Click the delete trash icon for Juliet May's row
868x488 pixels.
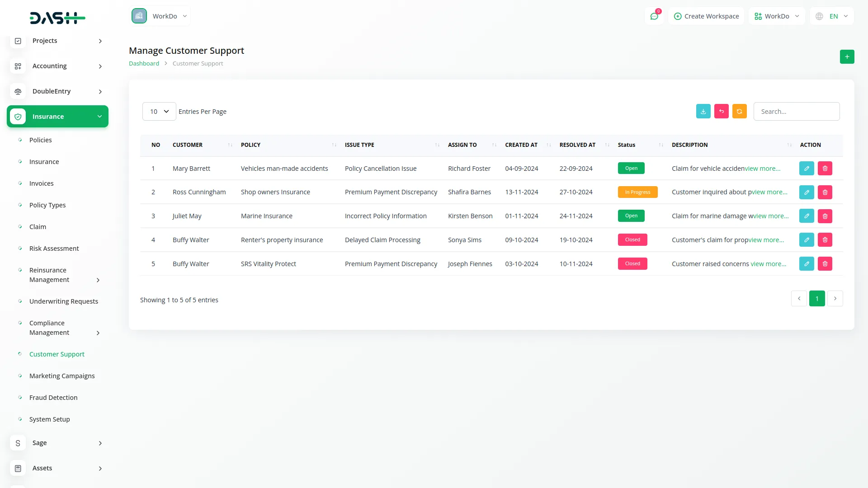click(x=825, y=216)
